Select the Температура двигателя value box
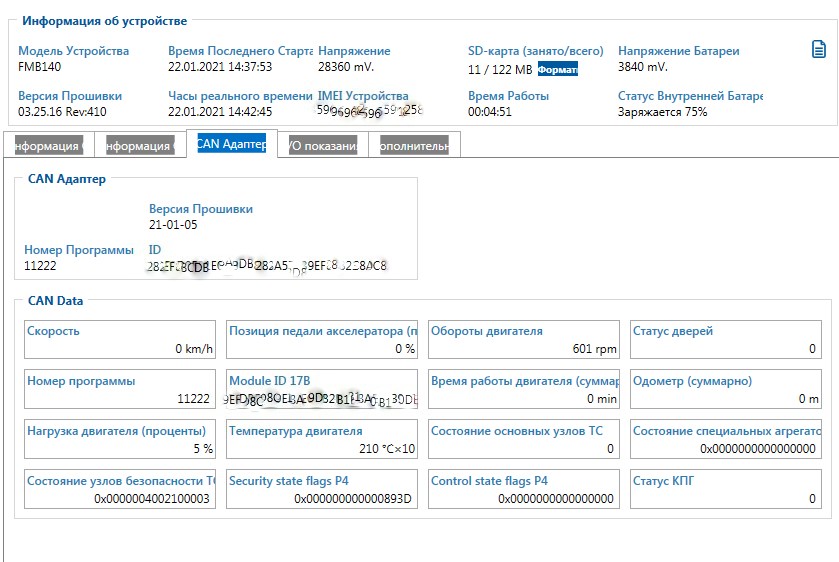Screen dimensions: 839x562 [322, 439]
